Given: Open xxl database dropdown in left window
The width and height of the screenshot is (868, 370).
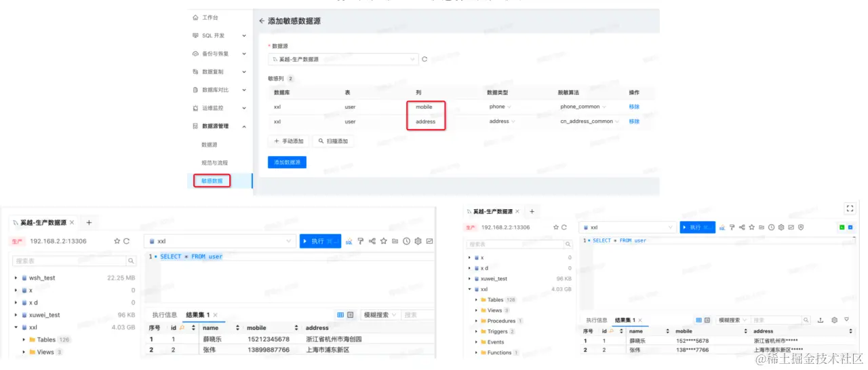Looking at the screenshot, I should (x=220, y=241).
